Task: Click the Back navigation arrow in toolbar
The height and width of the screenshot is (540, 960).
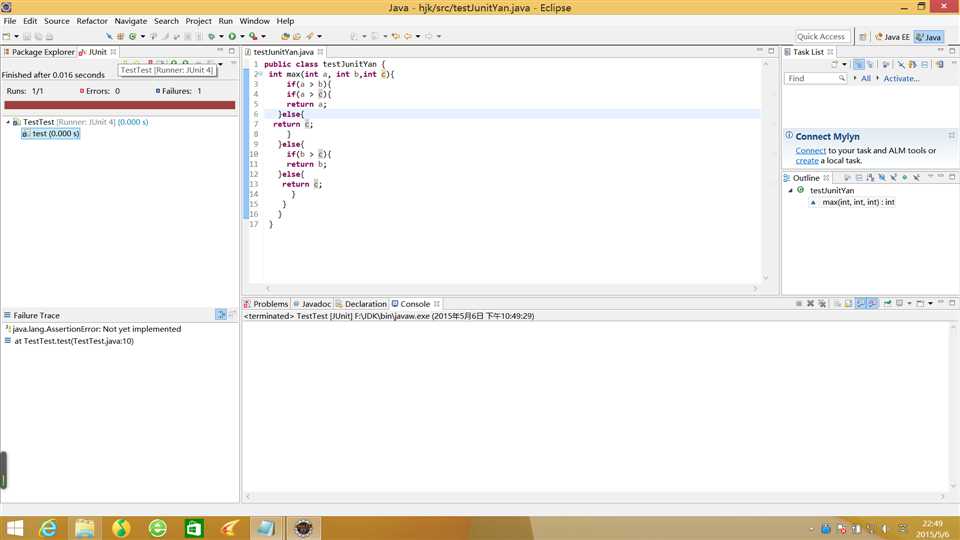Action: (x=408, y=36)
